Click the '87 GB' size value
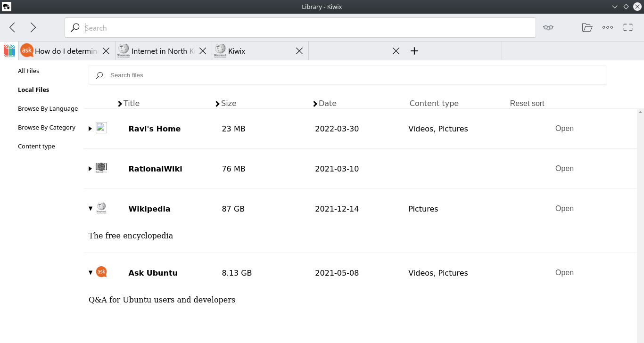The image size is (644, 343). [233, 209]
